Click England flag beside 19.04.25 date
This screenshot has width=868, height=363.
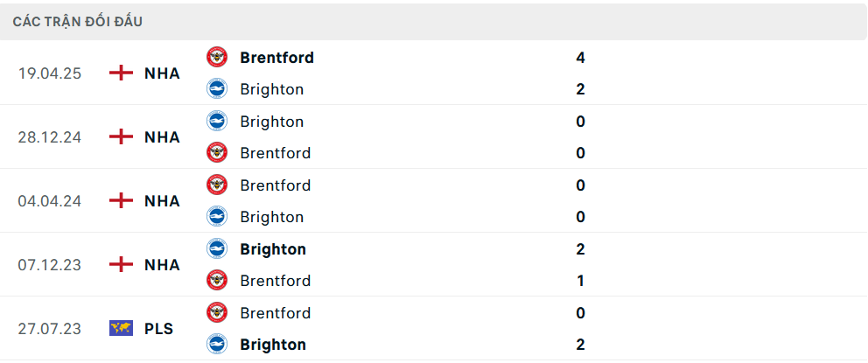(121, 73)
